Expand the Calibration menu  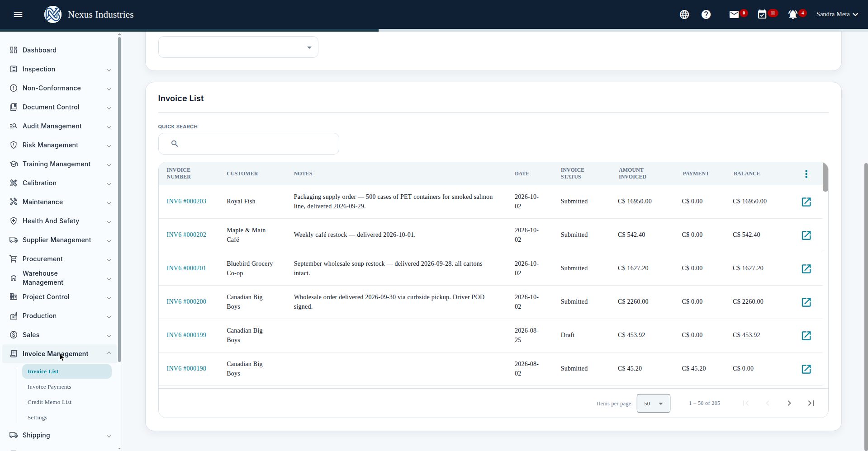60,183
